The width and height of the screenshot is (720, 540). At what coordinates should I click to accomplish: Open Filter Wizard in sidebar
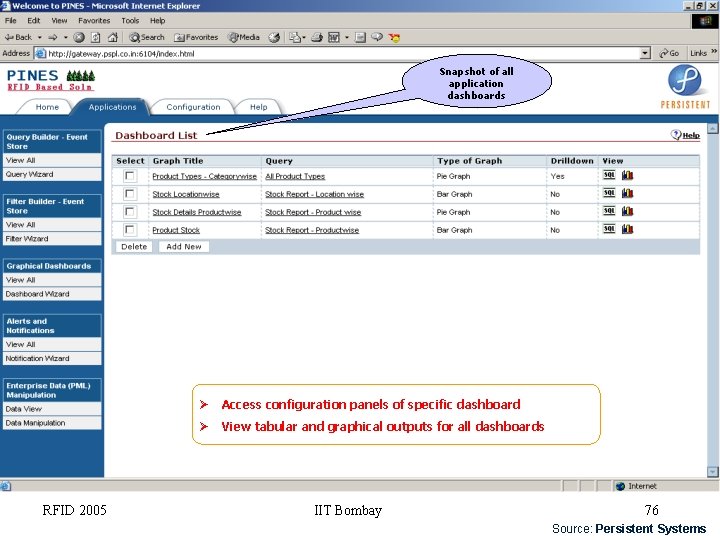point(52,239)
